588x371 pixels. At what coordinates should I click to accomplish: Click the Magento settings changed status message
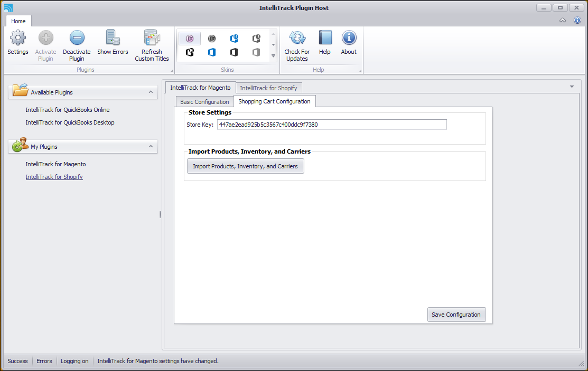(x=158, y=361)
